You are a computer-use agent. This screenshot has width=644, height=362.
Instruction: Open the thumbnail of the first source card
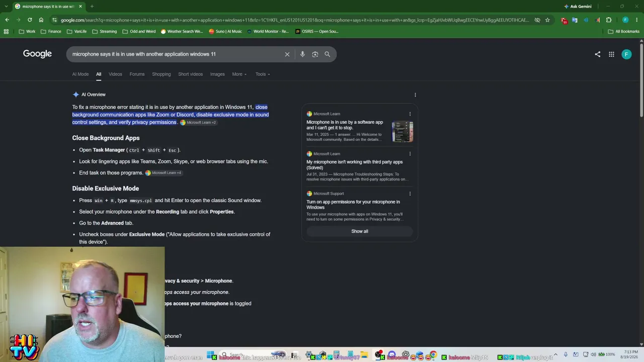click(x=403, y=132)
